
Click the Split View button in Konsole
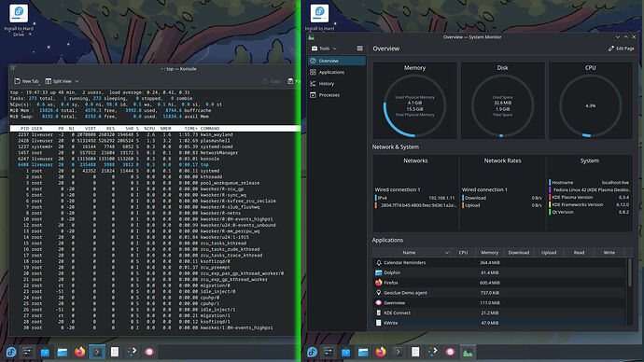[58, 81]
